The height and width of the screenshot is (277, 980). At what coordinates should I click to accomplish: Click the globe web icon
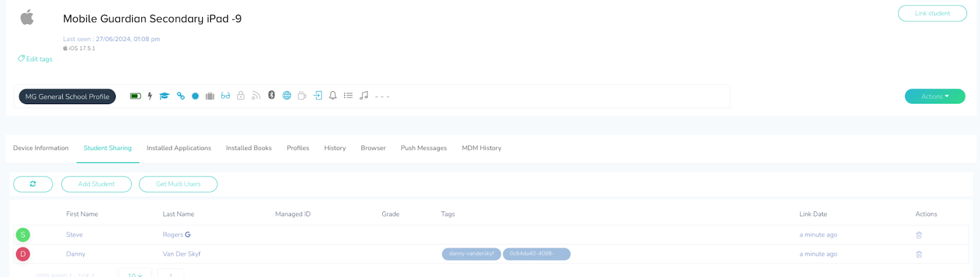pyautogui.click(x=287, y=96)
